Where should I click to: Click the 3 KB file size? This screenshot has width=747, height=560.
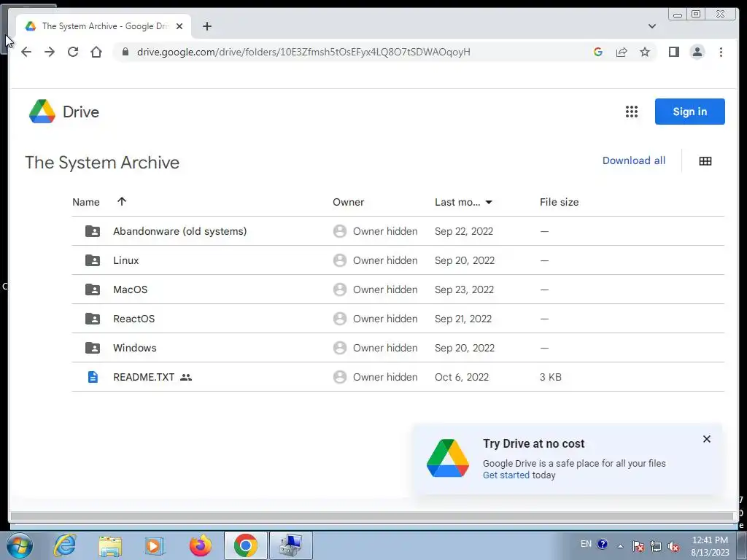tap(550, 377)
